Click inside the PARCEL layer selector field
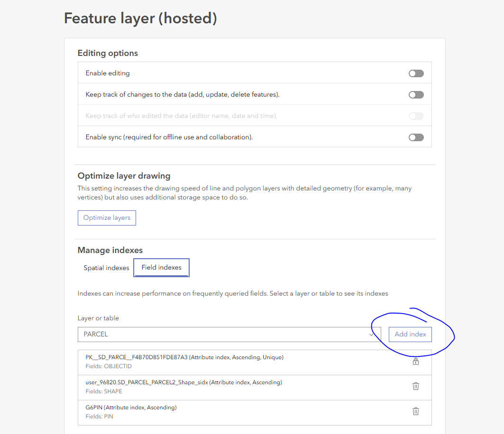 tap(190, 334)
